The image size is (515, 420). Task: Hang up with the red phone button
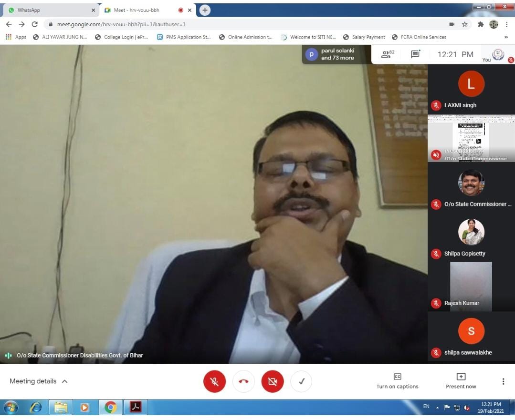click(x=243, y=381)
